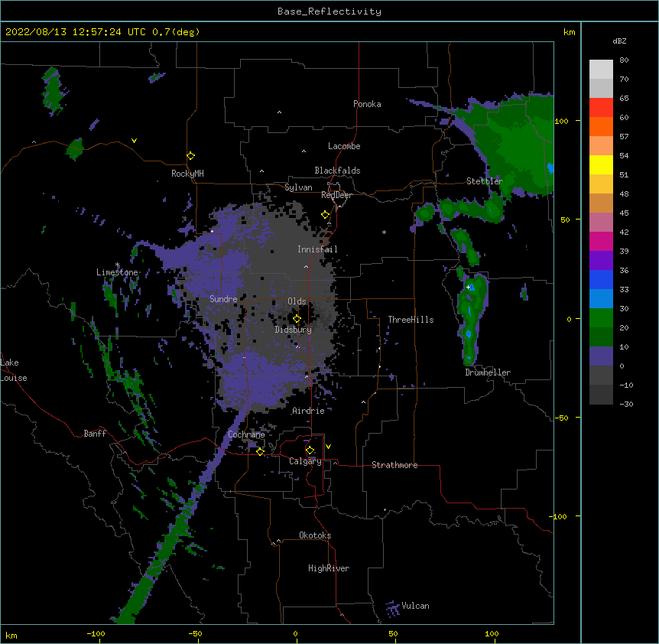This screenshot has height=644, width=659.
Task: Click the Didsbury town label
Action: tap(294, 330)
